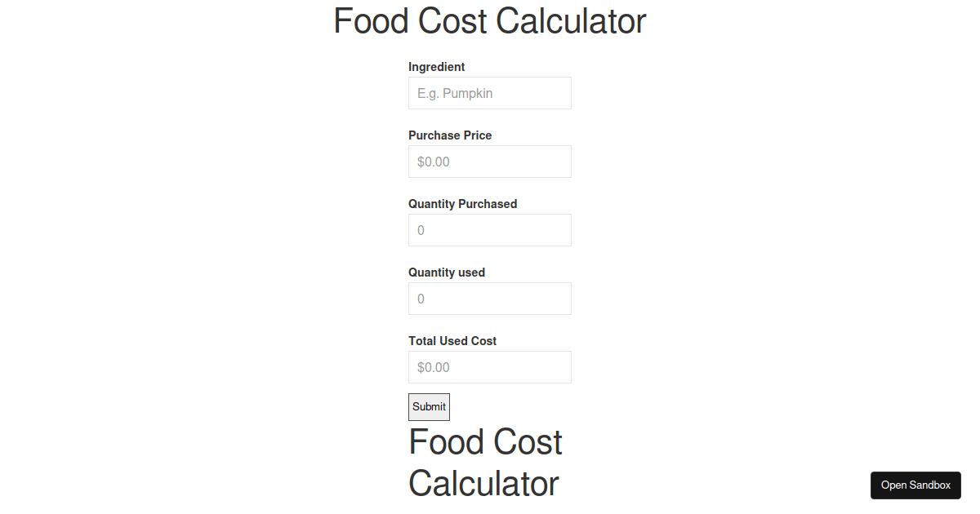Click the Quantity used label

pos(447,273)
